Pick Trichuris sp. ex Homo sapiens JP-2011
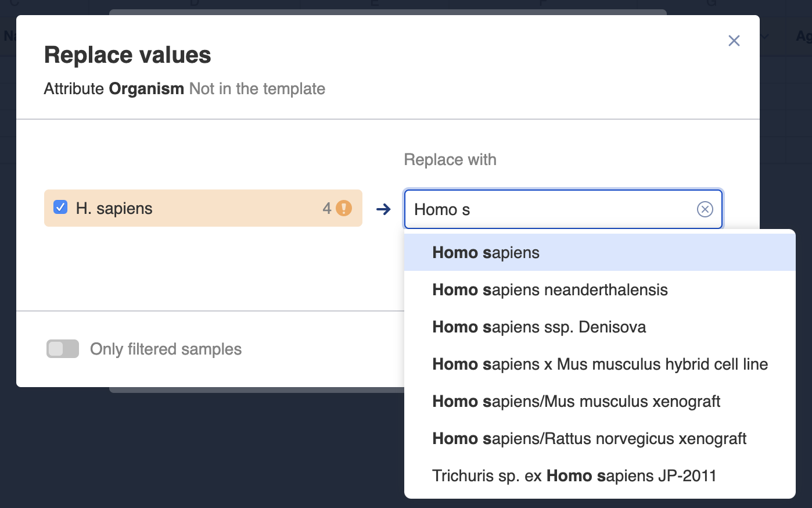Viewport: 812px width, 508px height. tap(599, 475)
